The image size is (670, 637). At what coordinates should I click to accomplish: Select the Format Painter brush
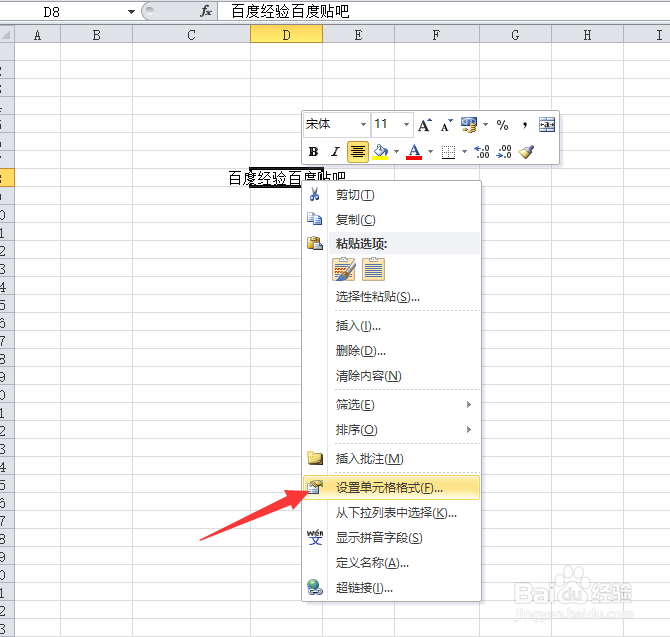(x=526, y=152)
